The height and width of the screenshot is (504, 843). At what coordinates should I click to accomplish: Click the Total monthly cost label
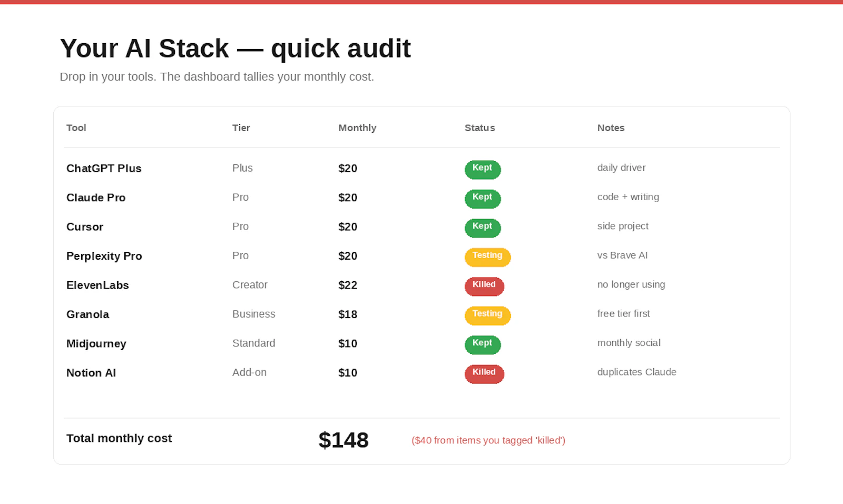click(x=119, y=438)
